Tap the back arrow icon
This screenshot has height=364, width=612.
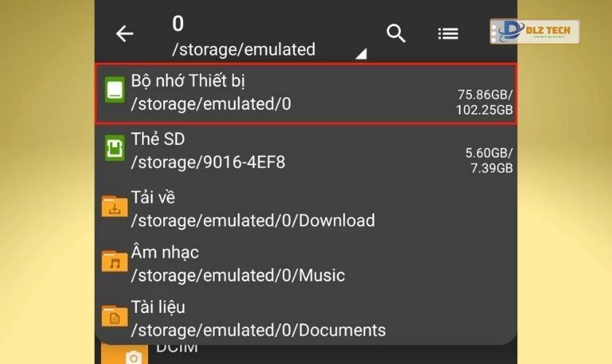pos(125,34)
